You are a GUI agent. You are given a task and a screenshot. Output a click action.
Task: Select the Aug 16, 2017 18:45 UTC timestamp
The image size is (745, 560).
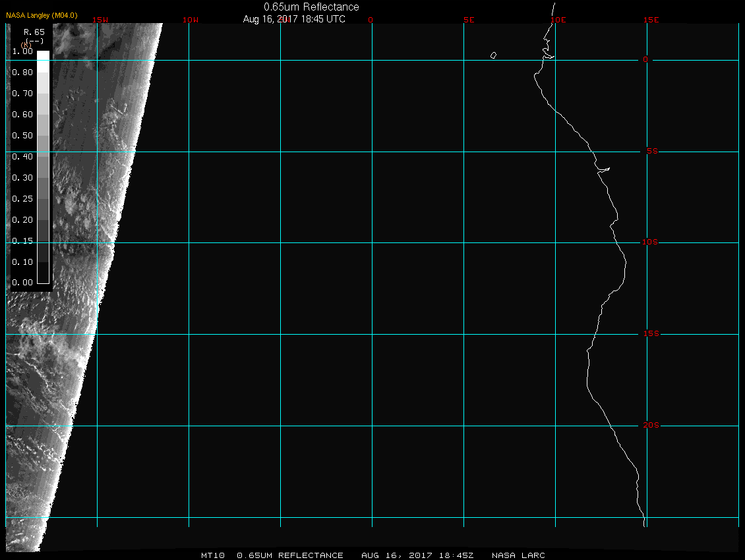[x=294, y=19]
